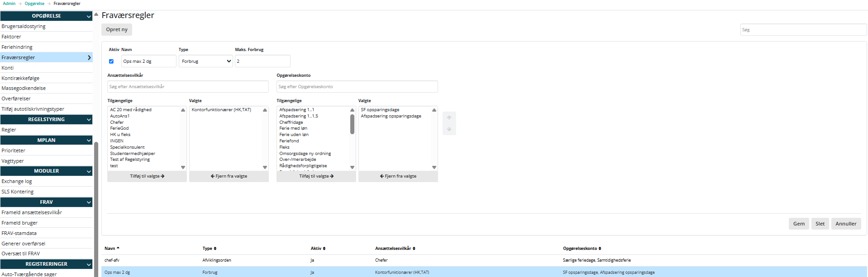Click the Søg search field
Screen dimensions: 868x277
[803, 30]
